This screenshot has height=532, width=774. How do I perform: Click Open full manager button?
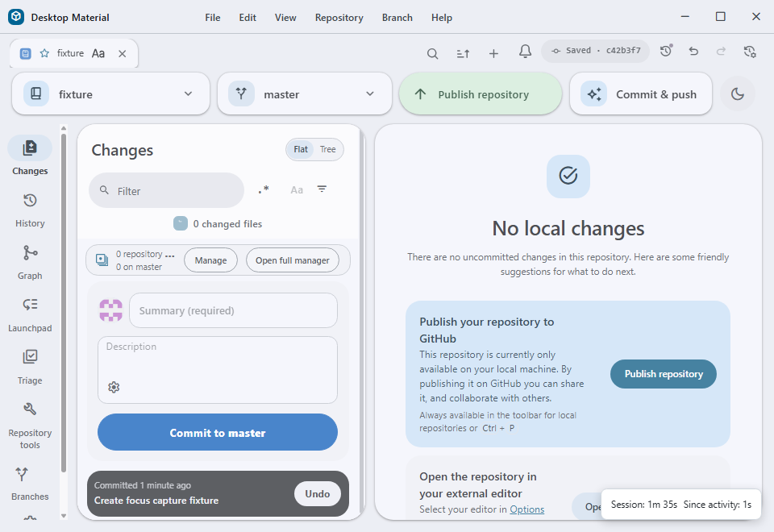[292, 260]
